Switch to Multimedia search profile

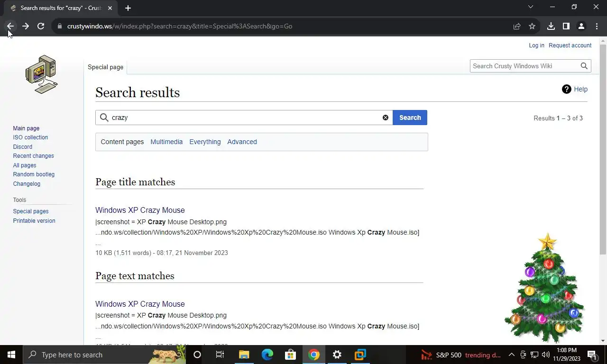pyautogui.click(x=166, y=142)
